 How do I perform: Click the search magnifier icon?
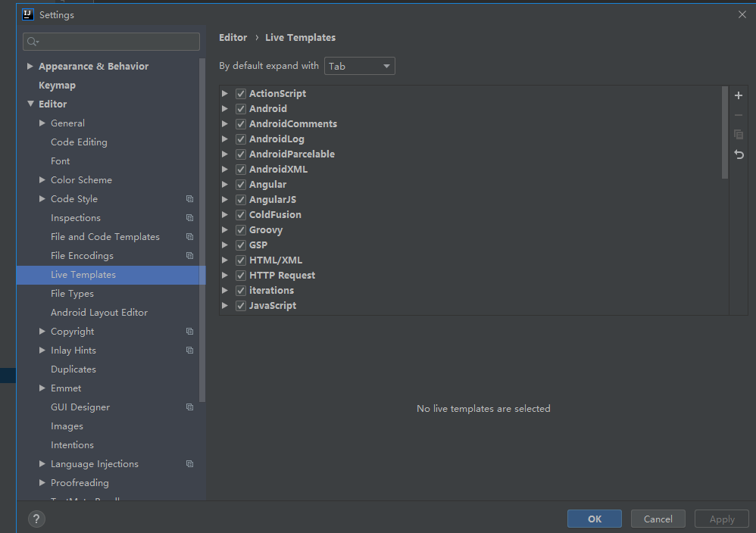(x=33, y=42)
